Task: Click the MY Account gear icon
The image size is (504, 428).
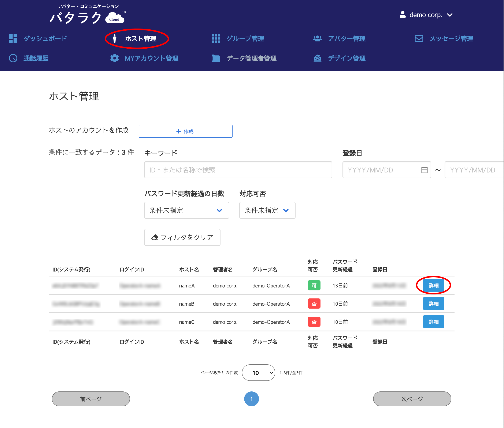Action: [115, 58]
